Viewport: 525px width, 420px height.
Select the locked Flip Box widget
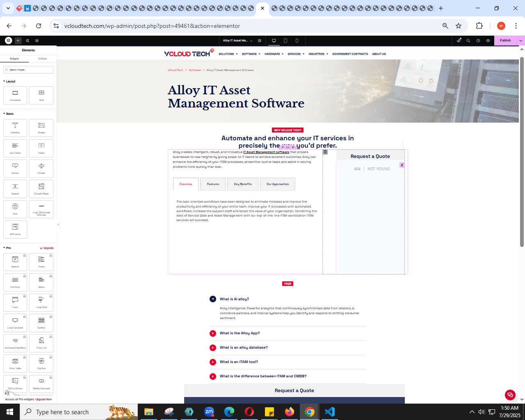(41, 364)
